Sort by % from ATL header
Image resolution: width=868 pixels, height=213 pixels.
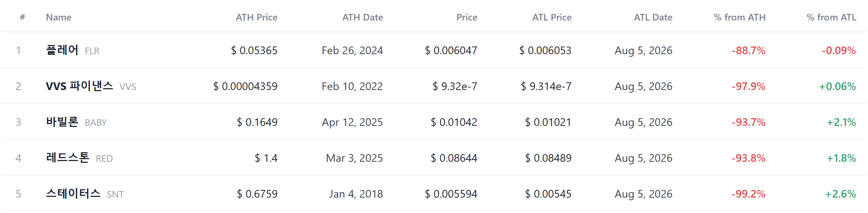(831, 17)
